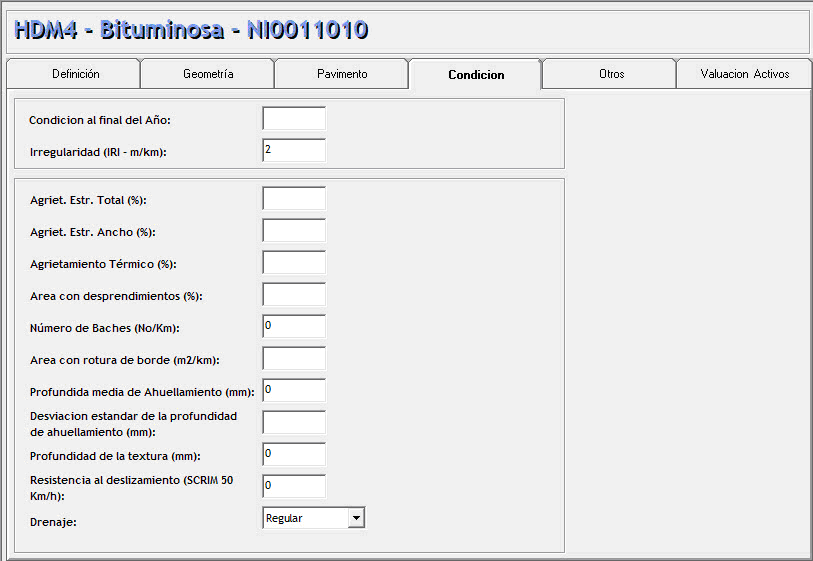This screenshot has height=561, width=813.
Task: Select the Condicion tab
Action: pyautogui.click(x=476, y=75)
